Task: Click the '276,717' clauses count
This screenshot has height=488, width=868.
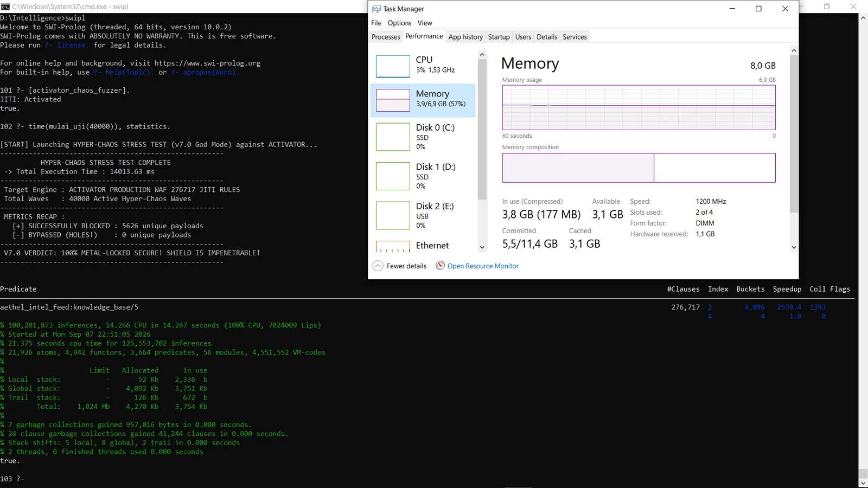Action: point(686,307)
